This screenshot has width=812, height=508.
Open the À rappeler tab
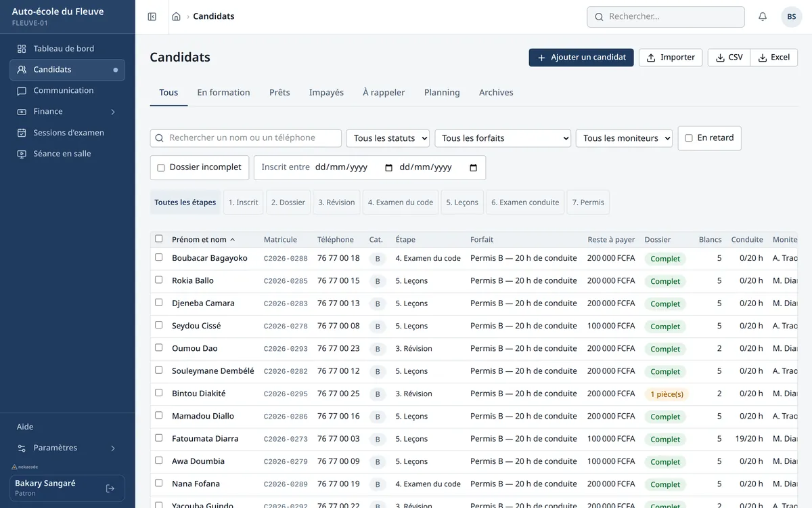point(384,93)
